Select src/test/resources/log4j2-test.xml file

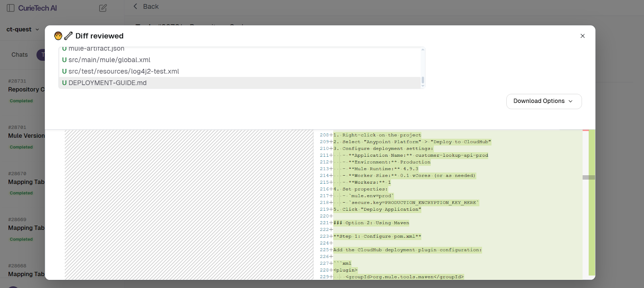point(240,71)
